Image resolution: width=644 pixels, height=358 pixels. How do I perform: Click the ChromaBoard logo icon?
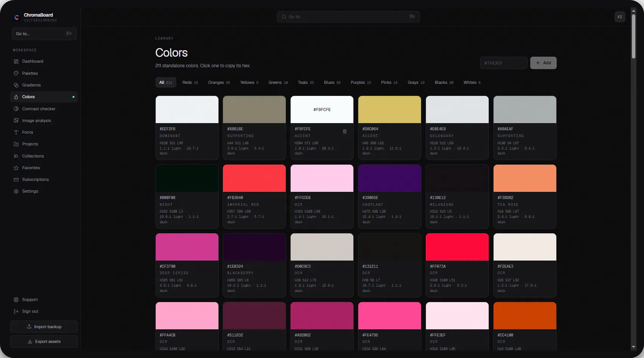17,17
